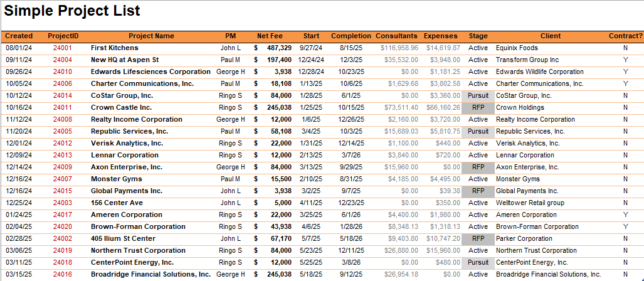Image resolution: width=644 pixels, height=281 pixels.
Task: Select Pursuit stage of CenterPoint Energy row
Action: coord(478,263)
